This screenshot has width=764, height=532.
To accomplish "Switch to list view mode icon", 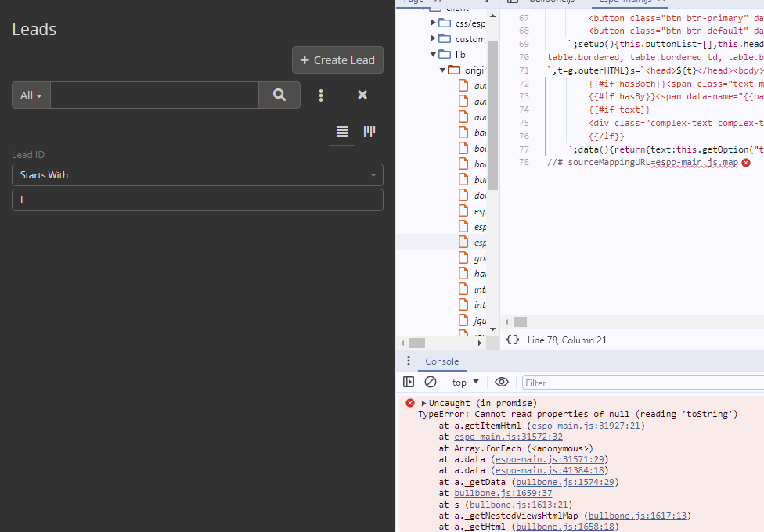I will point(342,131).
